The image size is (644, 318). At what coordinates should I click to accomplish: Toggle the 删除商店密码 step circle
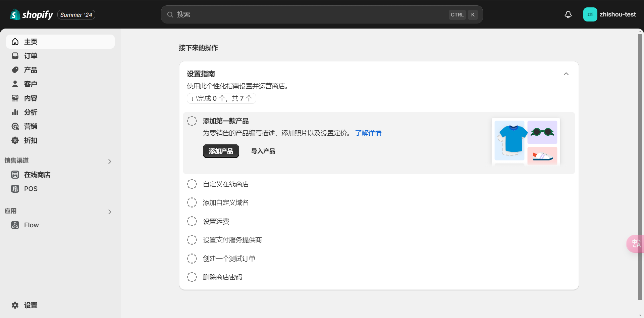(x=192, y=277)
